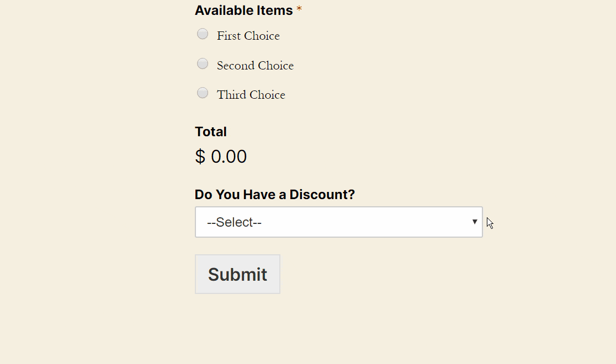Viewport: 616px width, 364px height.
Task: Click the Total label
Action: 211,131
